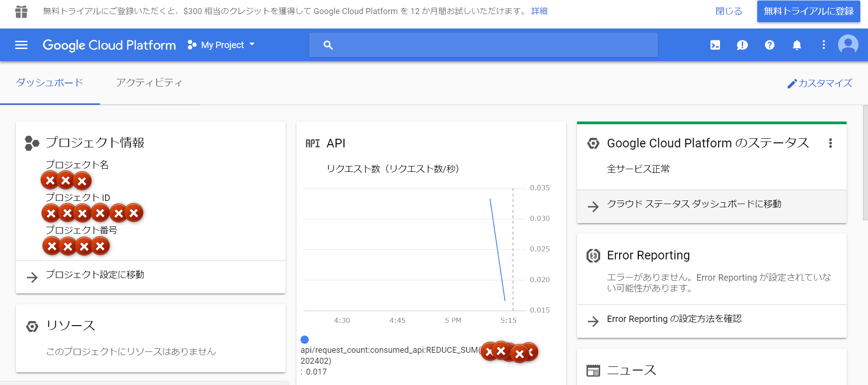Image resolution: width=868 pixels, height=385 pixels.
Task: Focus the top search input field
Action: tap(483, 45)
